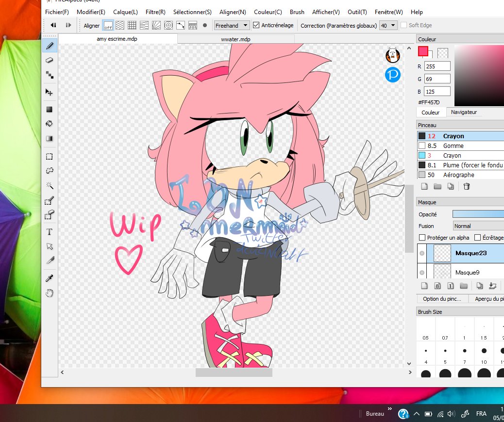Open the Freehand mode dropdown

pos(232,25)
